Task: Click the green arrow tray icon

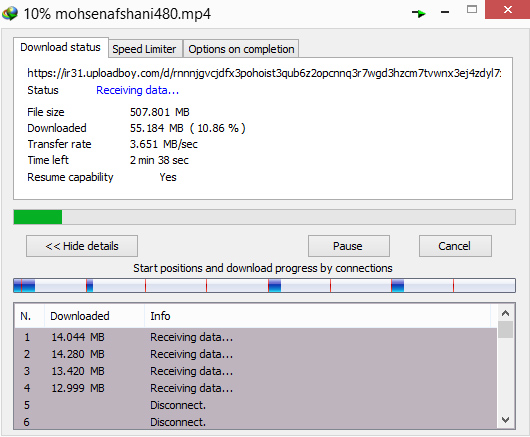Action: coord(419,14)
